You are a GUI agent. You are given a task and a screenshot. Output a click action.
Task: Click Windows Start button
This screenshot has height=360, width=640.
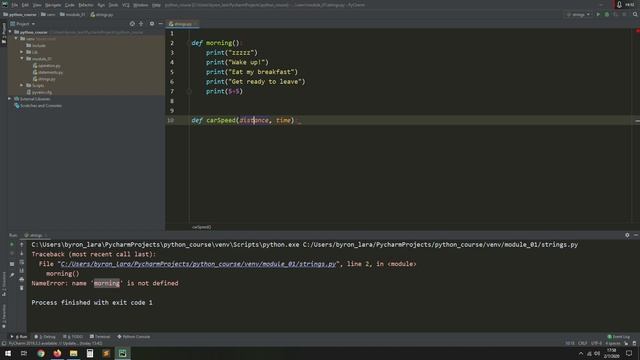(8, 353)
